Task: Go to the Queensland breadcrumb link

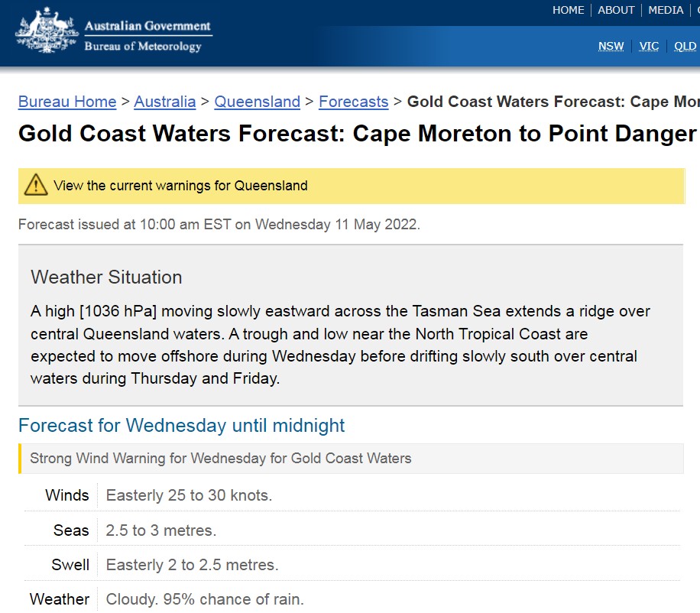Action: (258, 102)
